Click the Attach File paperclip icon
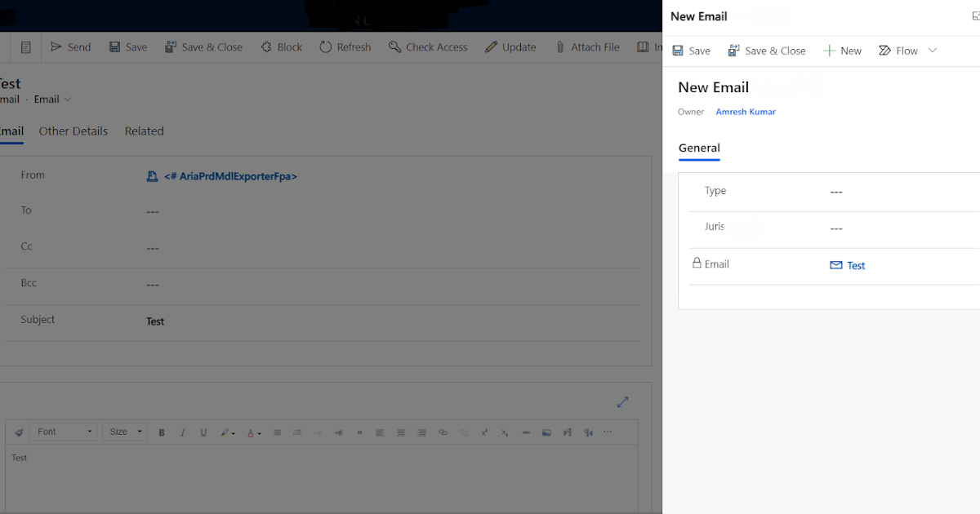 (x=559, y=47)
